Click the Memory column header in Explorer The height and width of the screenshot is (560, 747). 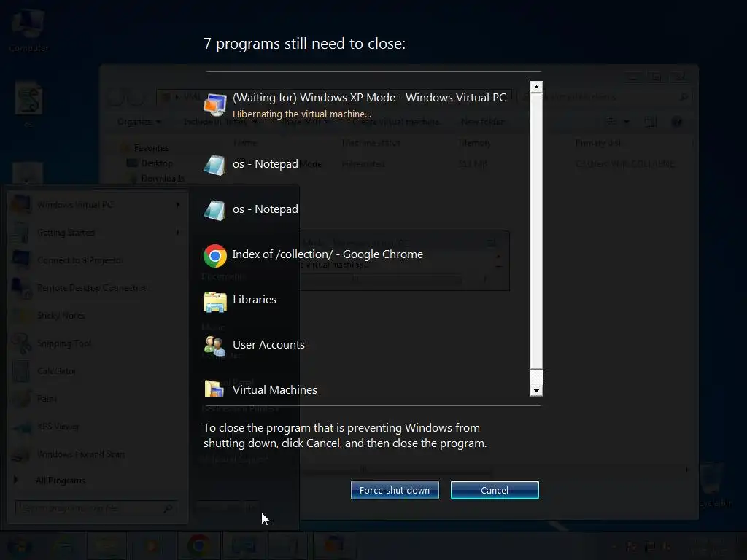474,143
